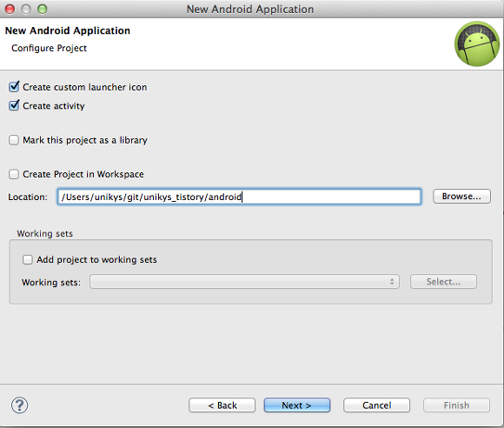Click the Browse... button
The height and width of the screenshot is (428, 504).
pyautogui.click(x=461, y=197)
